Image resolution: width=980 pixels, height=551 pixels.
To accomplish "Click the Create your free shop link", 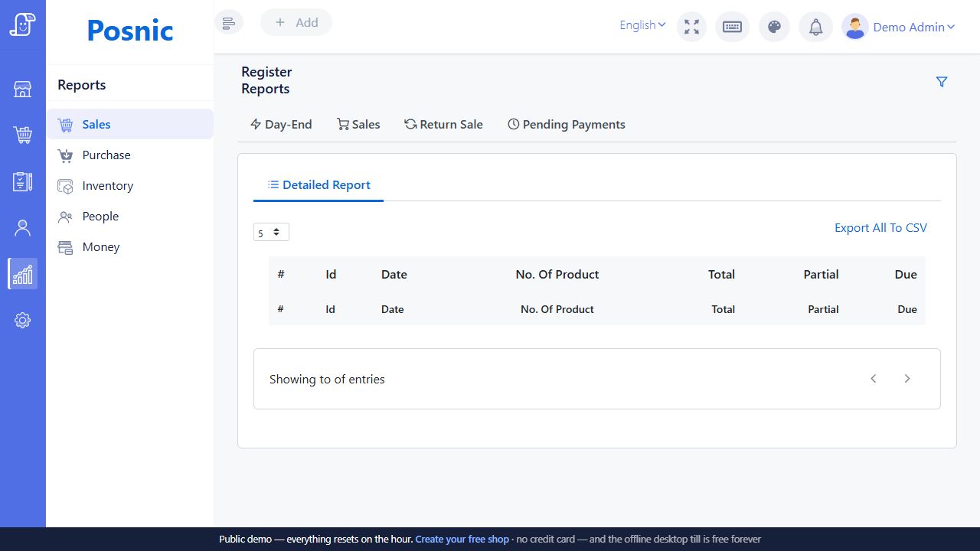I will 462,539.
